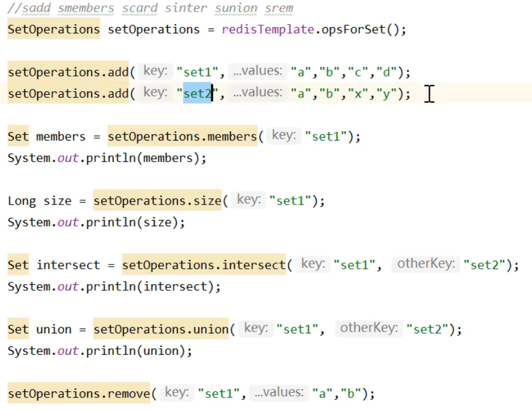Click the "y" string in the second add call

click(386, 94)
